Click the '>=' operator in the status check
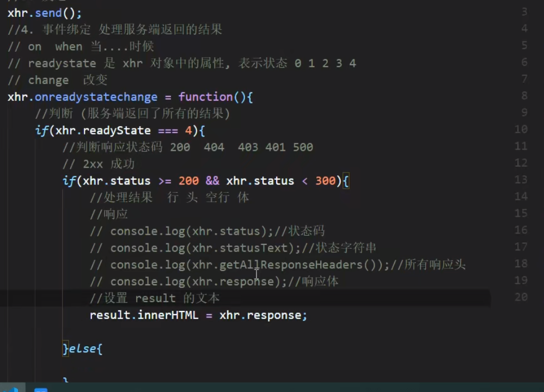Image resolution: width=544 pixels, height=392 pixels. pos(165,181)
